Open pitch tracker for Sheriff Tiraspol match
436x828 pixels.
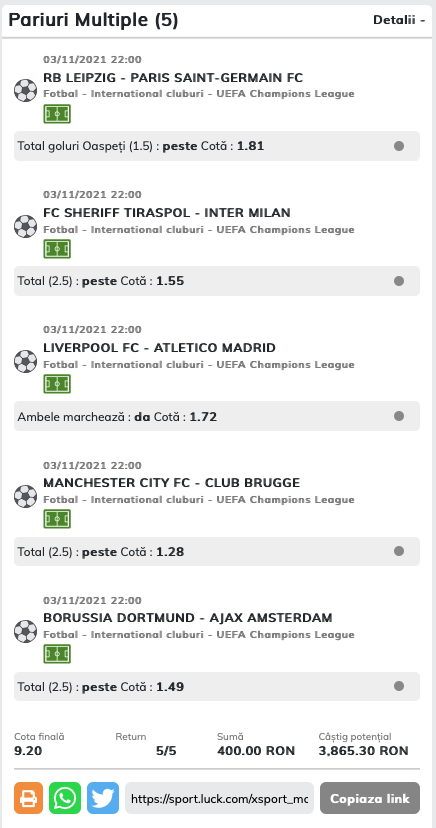57,249
